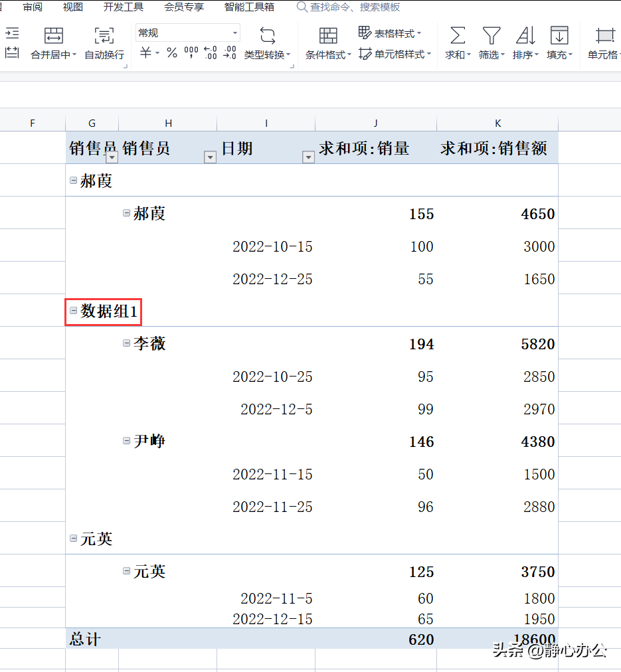
Task: Open Conditional Formatting icon
Action: coord(328,35)
